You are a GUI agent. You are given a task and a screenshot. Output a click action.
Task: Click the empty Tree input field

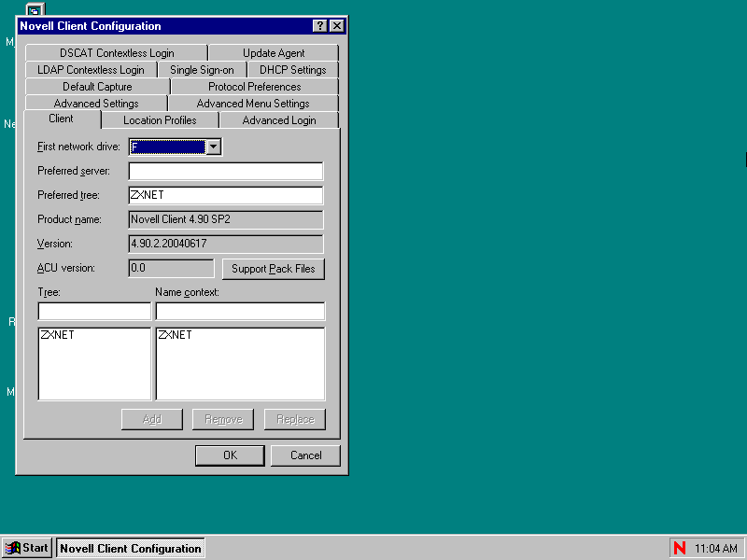click(94, 312)
